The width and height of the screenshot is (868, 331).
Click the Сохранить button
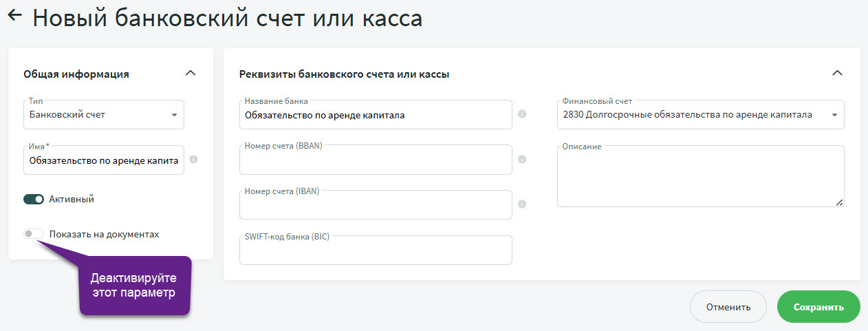tap(818, 307)
